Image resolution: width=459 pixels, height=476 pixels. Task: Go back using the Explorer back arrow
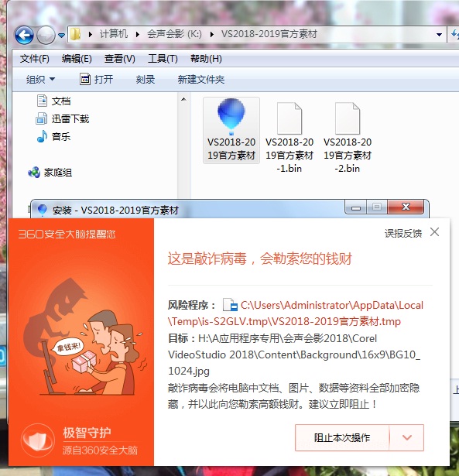coord(24,35)
